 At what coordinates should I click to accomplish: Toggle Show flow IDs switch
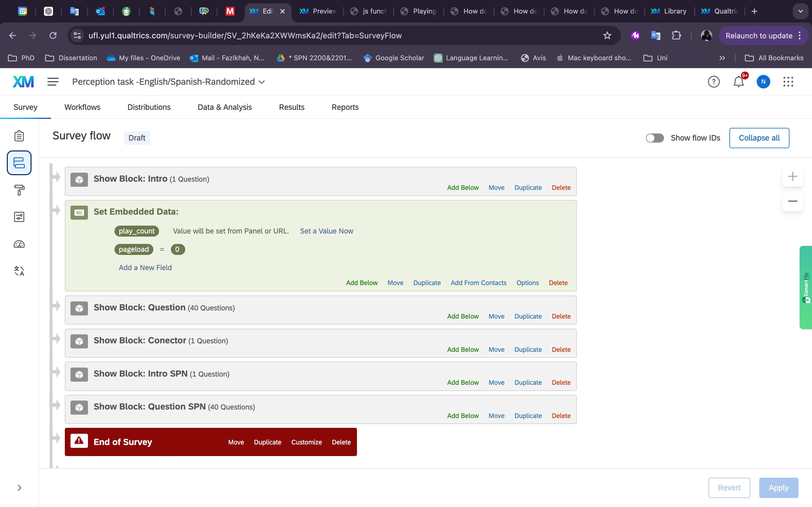point(655,138)
